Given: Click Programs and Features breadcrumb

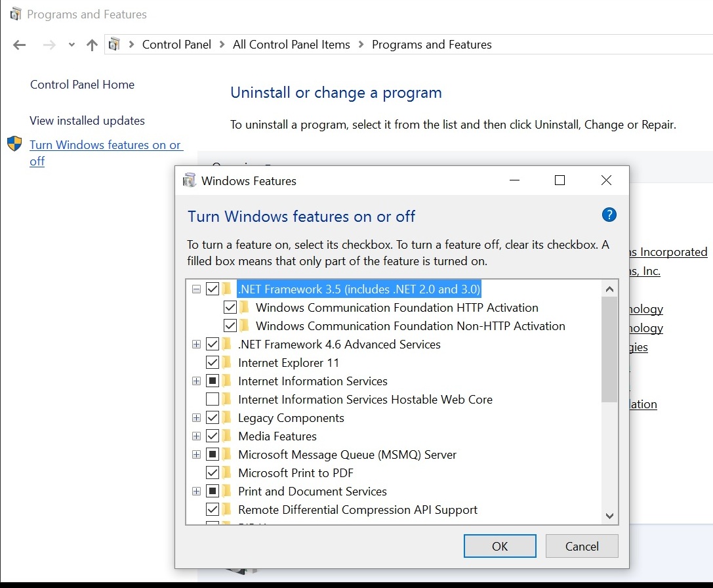Looking at the screenshot, I should click(432, 44).
